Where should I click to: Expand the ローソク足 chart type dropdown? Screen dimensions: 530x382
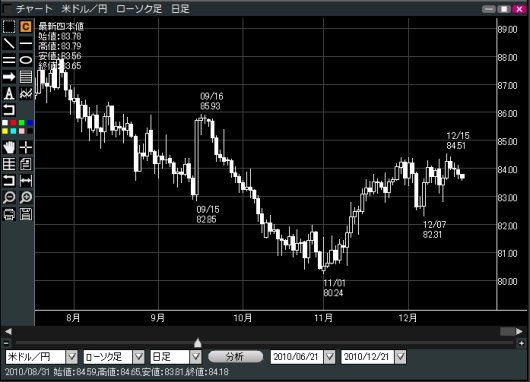tap(138, 357)
